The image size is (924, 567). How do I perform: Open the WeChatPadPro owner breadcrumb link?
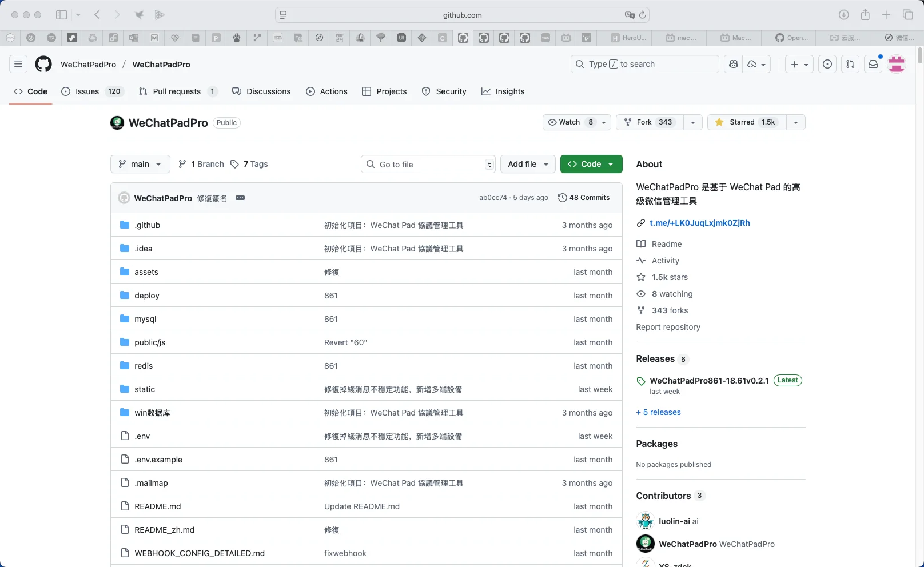[88, 65]
